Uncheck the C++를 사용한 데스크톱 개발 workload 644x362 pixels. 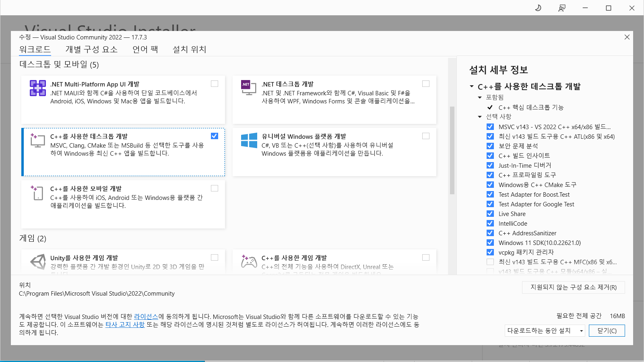215,136
